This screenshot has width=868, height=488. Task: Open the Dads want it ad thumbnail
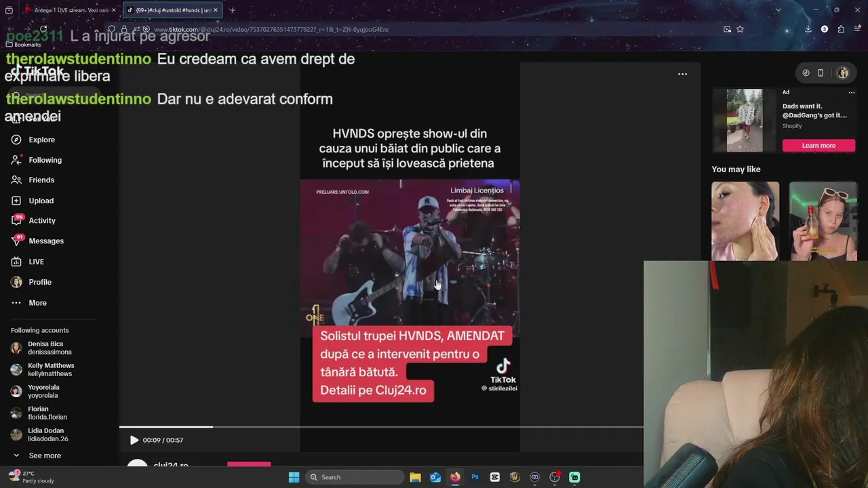point(745,121)
